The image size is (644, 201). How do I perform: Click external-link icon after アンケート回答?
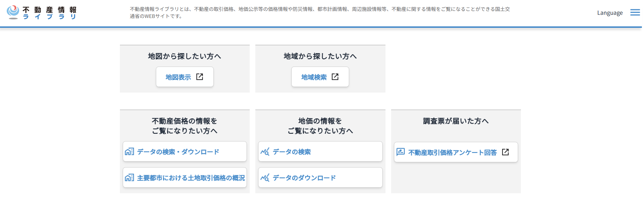pos(505,152)
